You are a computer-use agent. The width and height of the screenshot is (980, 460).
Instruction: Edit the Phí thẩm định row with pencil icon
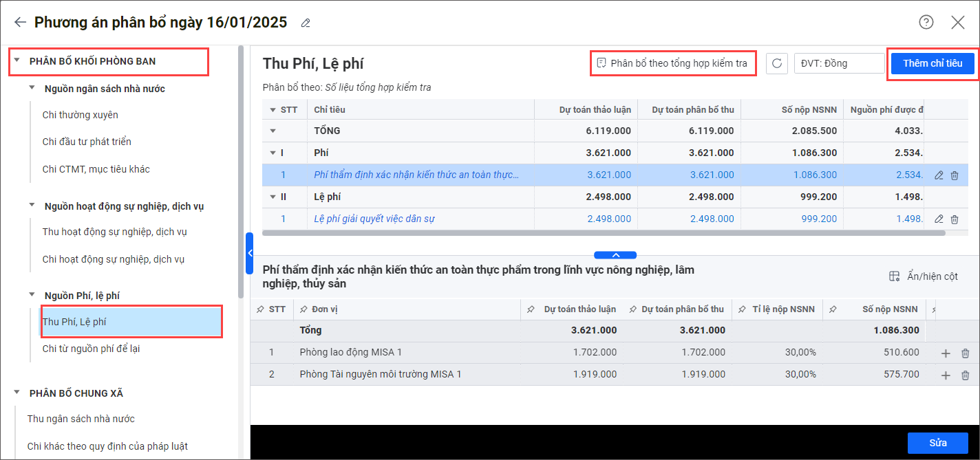pyautogui.click(x=939, y=175)
